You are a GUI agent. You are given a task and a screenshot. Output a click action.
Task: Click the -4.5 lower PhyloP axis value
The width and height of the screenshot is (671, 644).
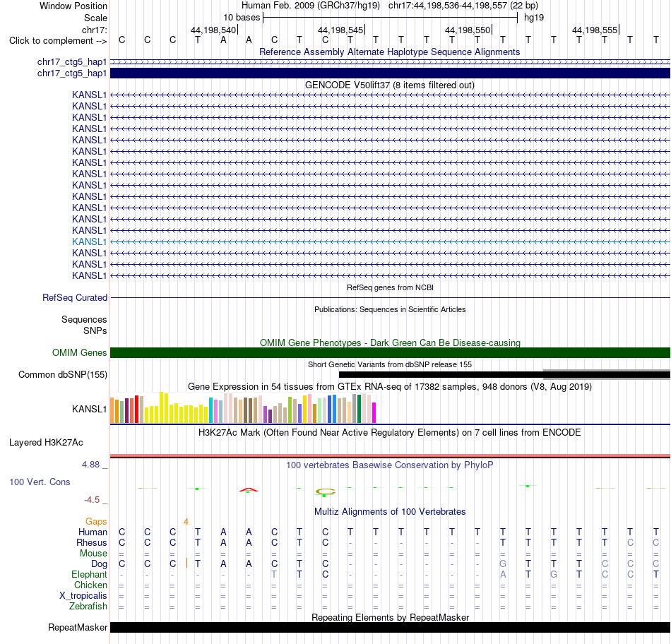92,499
